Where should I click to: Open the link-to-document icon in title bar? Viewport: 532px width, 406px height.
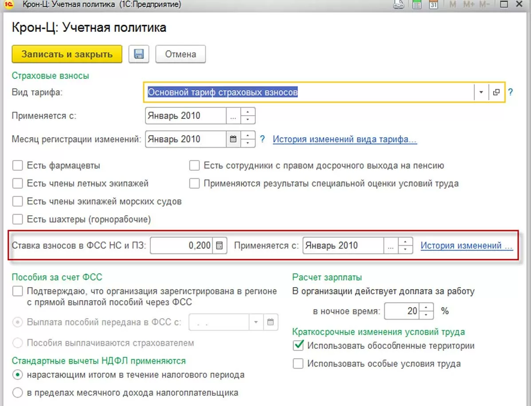coord(399,5)
